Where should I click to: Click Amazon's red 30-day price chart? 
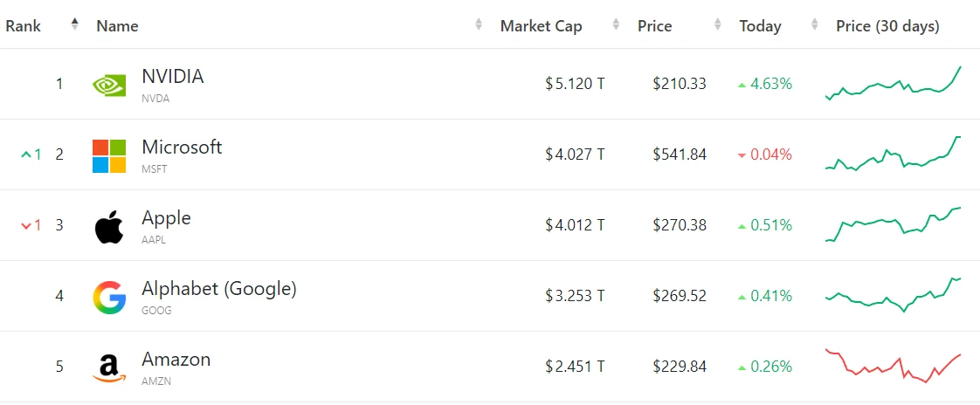[x=893, y=366]
